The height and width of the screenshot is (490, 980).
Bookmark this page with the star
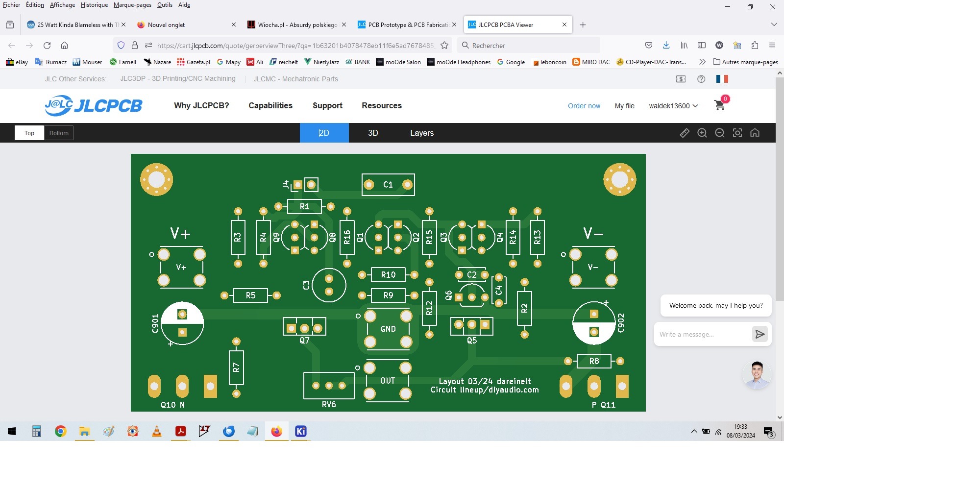pos(444,45)
